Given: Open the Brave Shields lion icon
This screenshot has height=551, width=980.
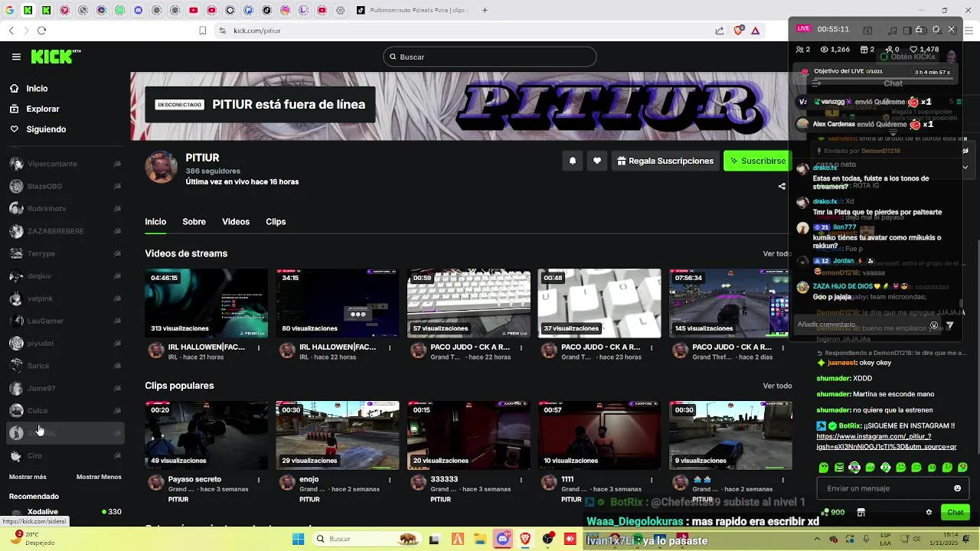Looking at the screenshot, I should pos(738,31).
